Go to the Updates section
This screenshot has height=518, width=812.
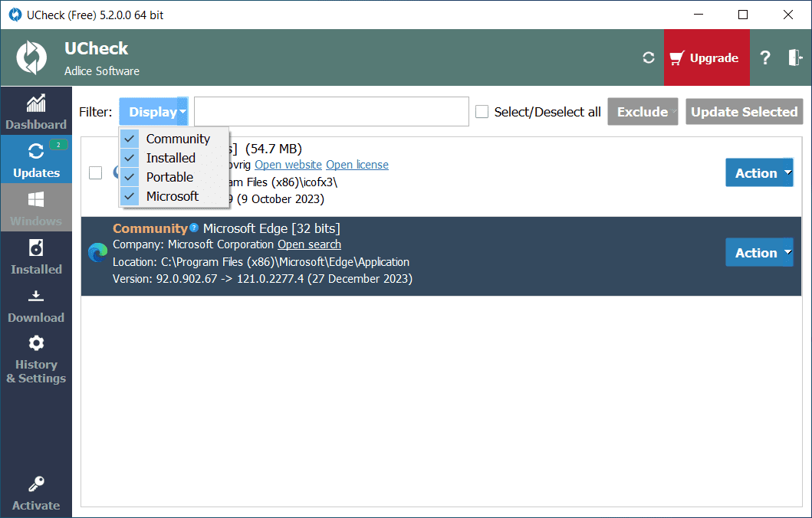[x=36, y=159]
